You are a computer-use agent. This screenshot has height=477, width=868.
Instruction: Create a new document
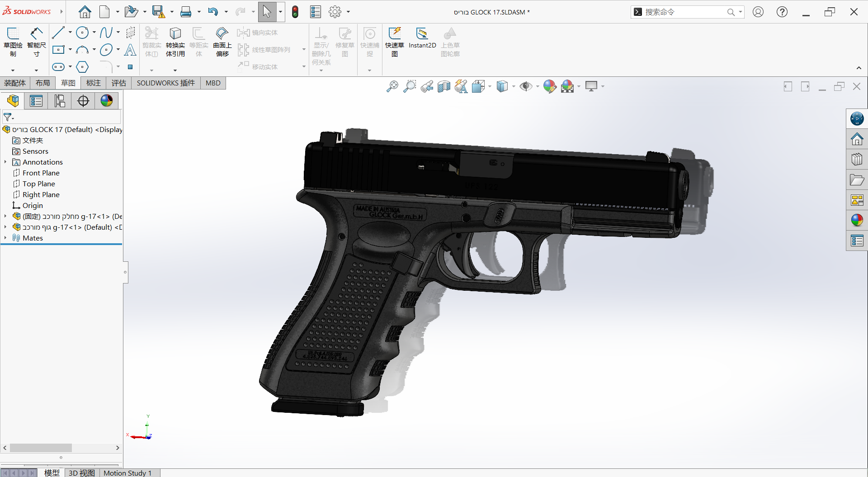pyautogui.click(x=104, y=12)
